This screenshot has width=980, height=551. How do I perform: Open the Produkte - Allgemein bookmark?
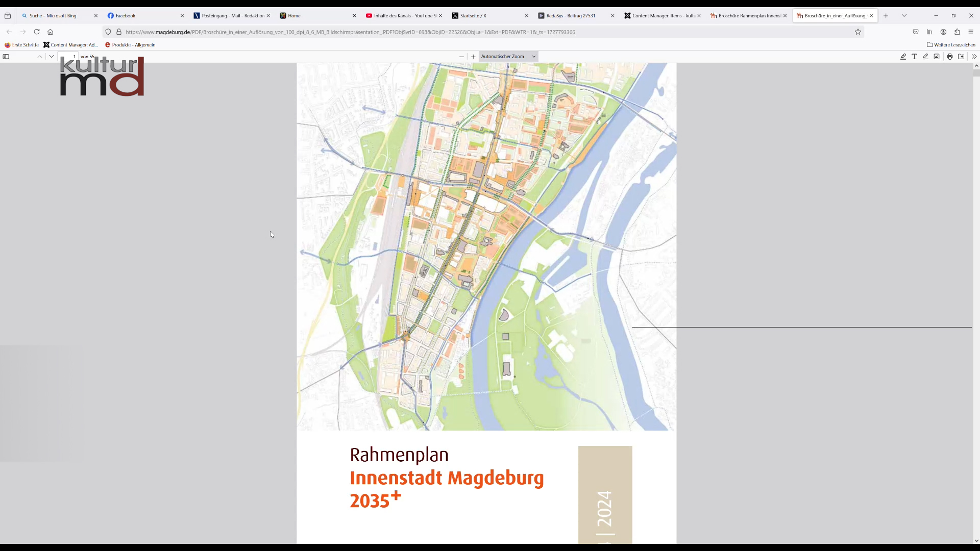tap(130, 45)
